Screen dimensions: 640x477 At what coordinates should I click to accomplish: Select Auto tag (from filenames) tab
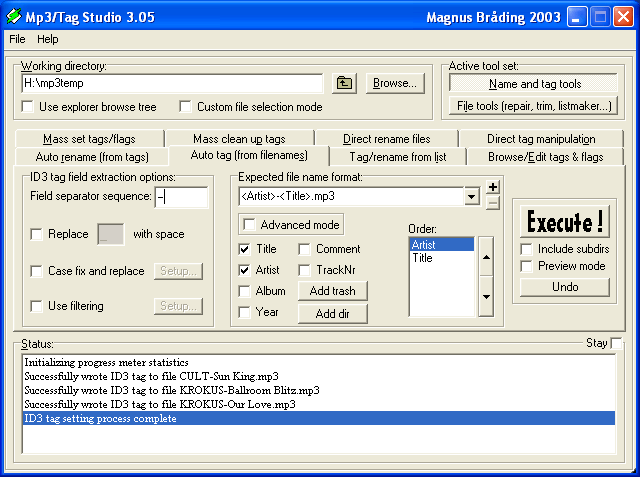(249, 155)
